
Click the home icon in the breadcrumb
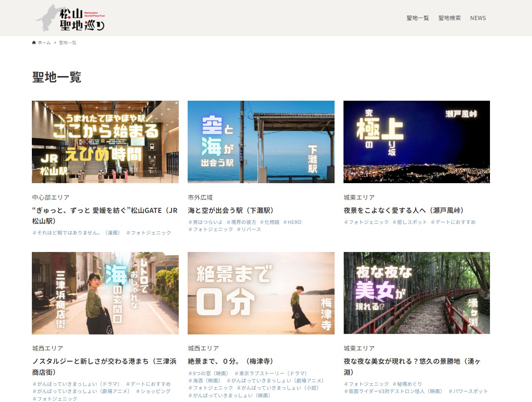click(34, 42)
